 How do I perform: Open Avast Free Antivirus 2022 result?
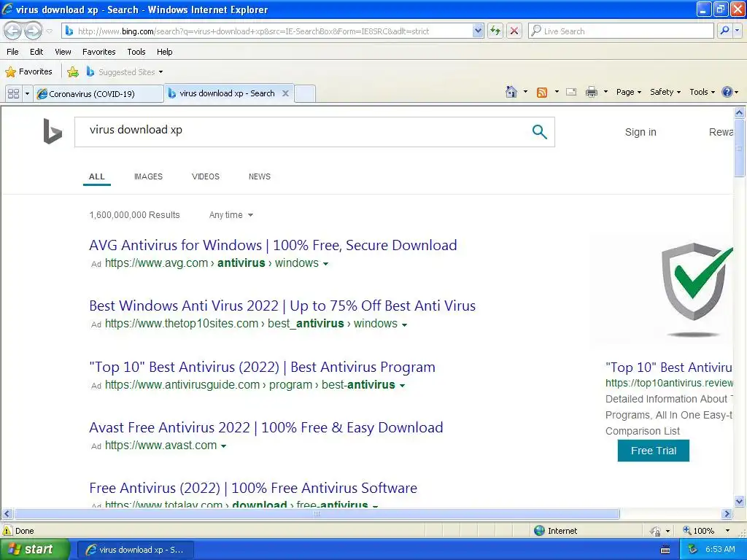(266, 427)
